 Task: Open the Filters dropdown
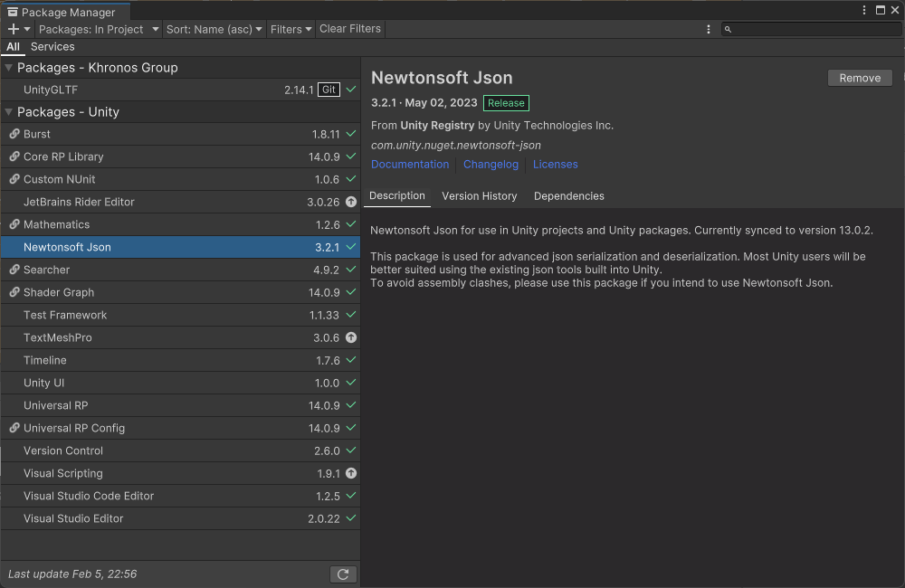click(x=291, y=29)
